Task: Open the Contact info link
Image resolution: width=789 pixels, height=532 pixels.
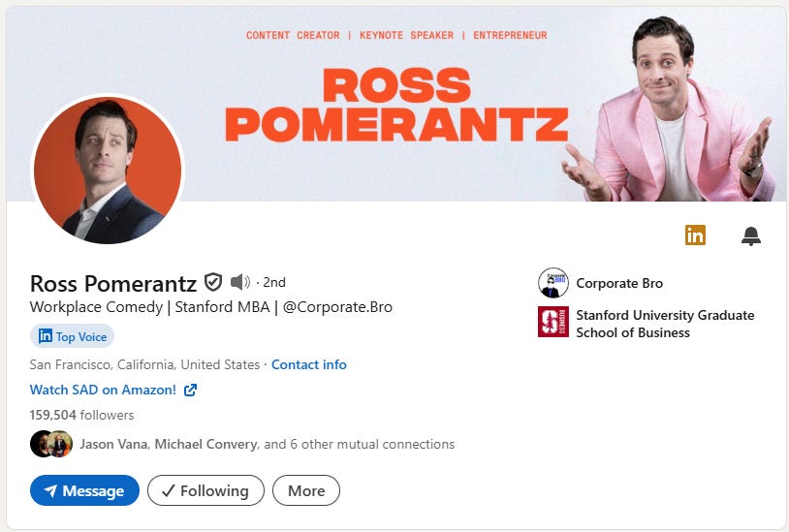Action: 309,364
